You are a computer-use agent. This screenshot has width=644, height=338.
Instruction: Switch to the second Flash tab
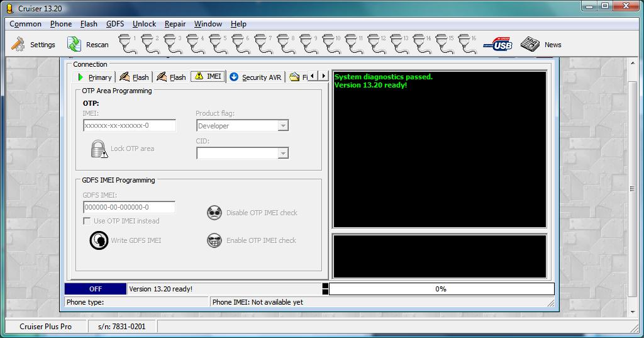(x=171, y=77)
